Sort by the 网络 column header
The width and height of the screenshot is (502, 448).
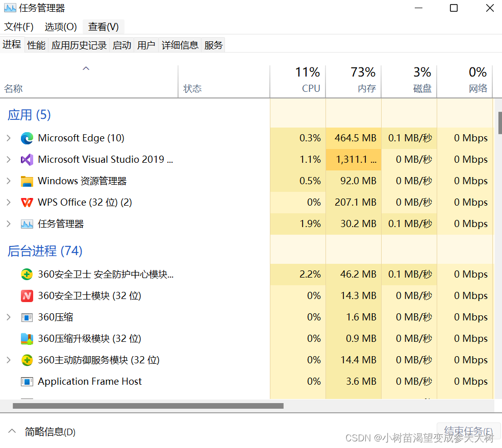click(465, 82)
